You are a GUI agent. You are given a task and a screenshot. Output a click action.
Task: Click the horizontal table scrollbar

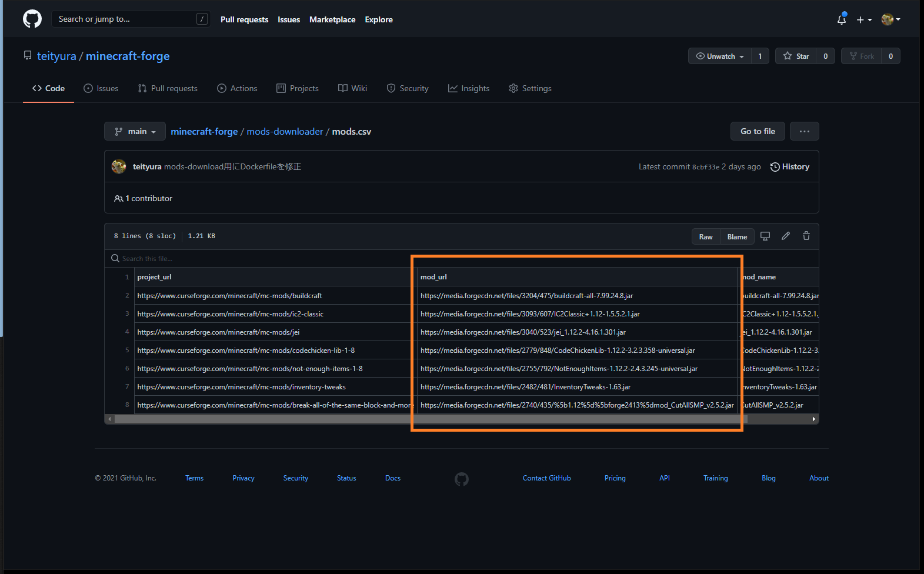431,419
